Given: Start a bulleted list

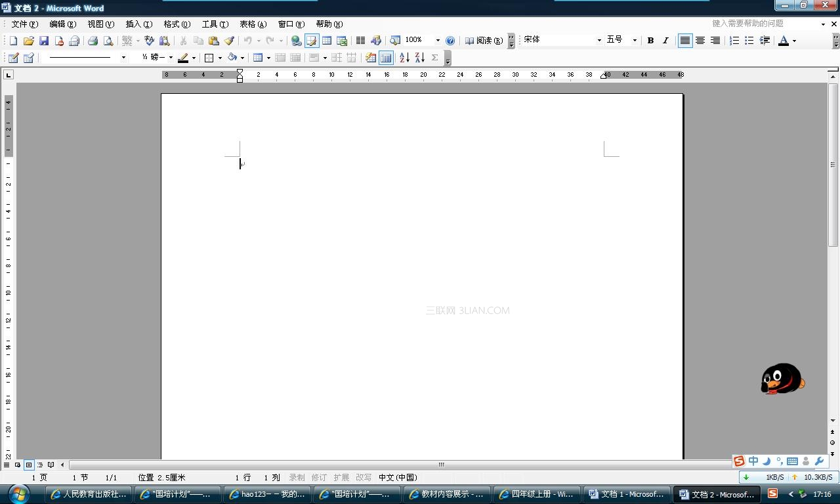Looking at the screenshot, I should [749, 41].
